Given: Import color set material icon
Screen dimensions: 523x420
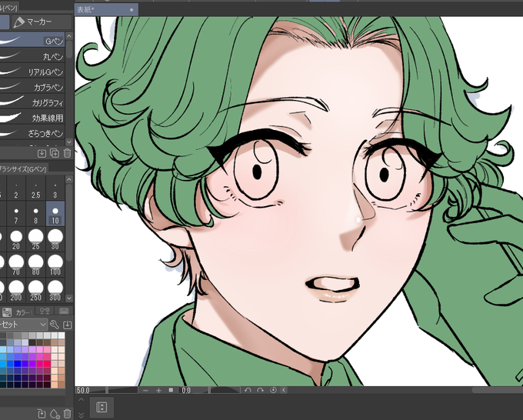Looking at the screenshot, I should point(67,325).
